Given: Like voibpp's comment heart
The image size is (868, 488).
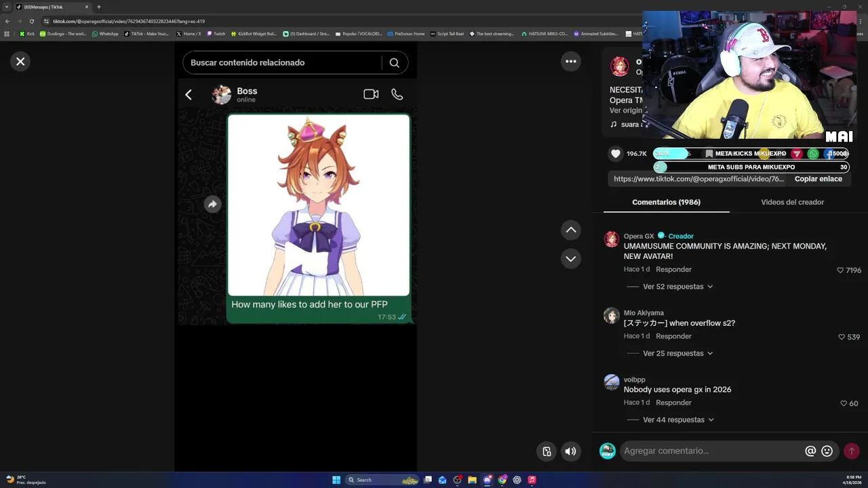Looking at the screenshot, I should 844,403.
